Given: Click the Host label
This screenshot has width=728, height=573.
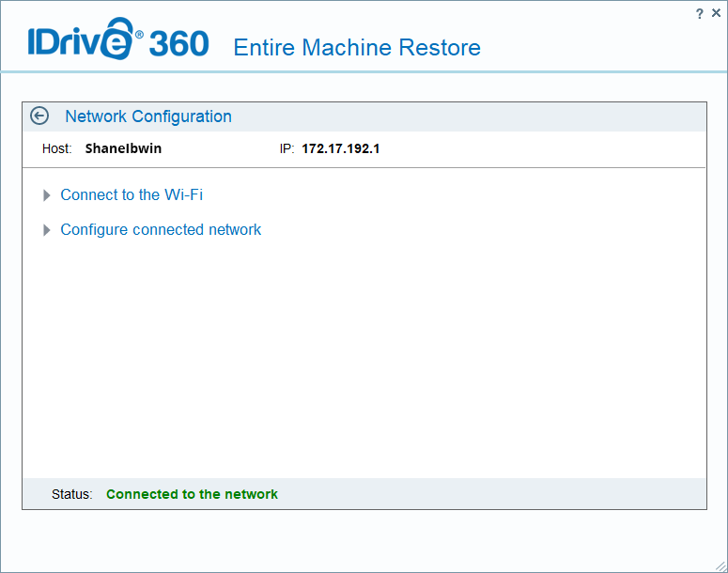Looking at the screenshot, I should 56,148.
